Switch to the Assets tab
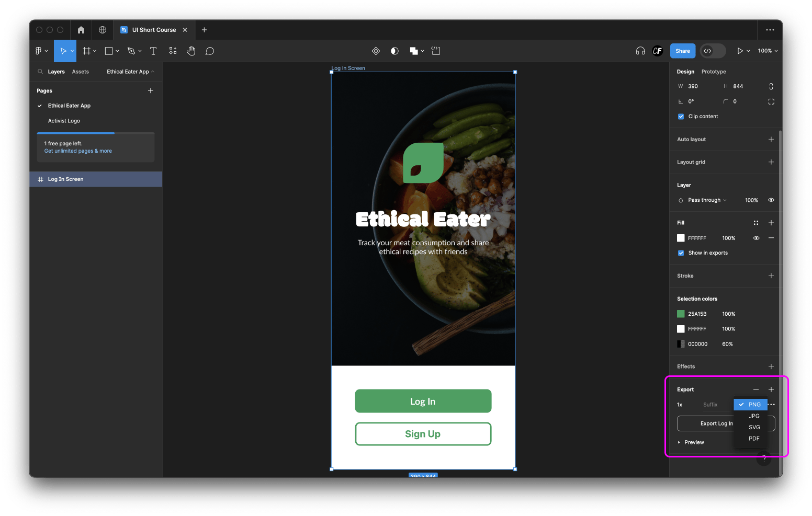 [x=80, y=72]
